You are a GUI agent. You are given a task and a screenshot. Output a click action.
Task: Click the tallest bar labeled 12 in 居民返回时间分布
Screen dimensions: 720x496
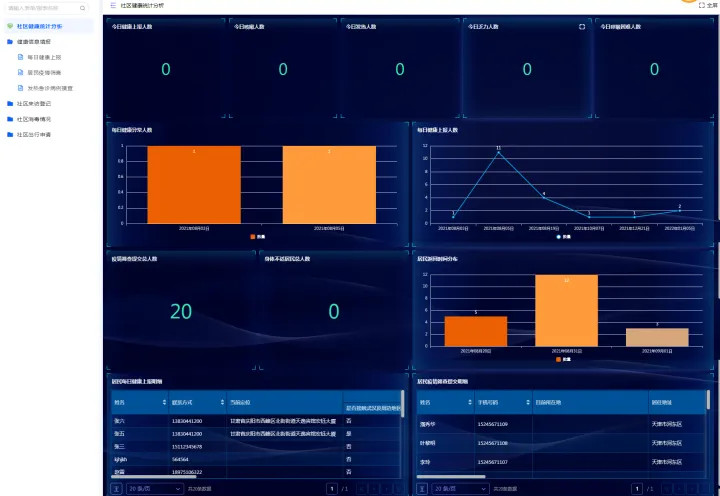(566, 310)
